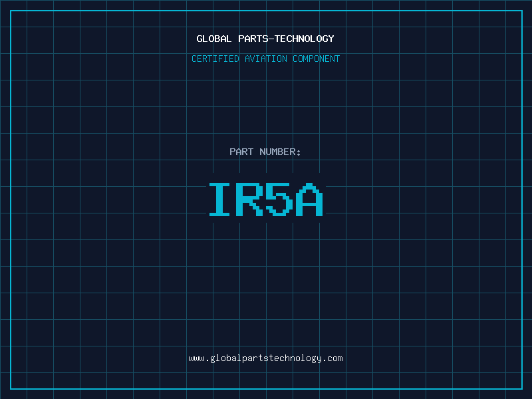Image resolution: width=532 pixels, height=399 pixels.
Task: Click the word GLOBAL in the header
Action: (x=214, y=39)
